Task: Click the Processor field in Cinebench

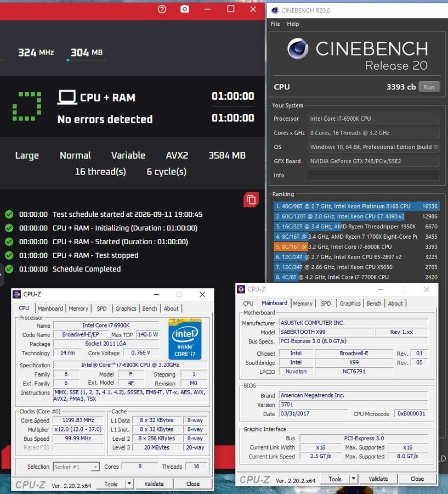Action: 373,119
